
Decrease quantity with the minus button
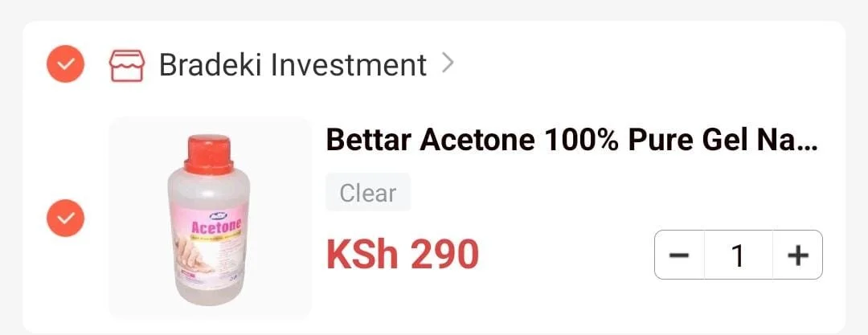pyautogui.click(x=679, y=255)
